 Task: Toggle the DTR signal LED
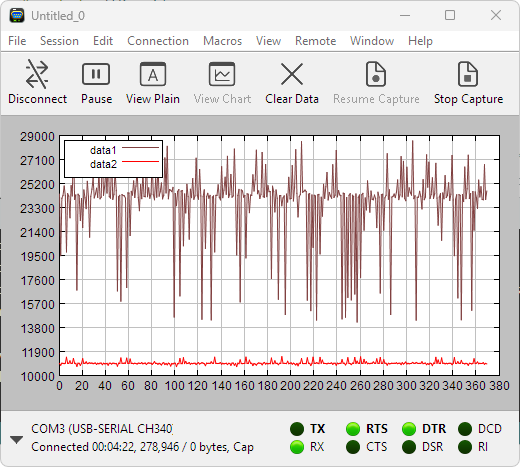(409, 429)
